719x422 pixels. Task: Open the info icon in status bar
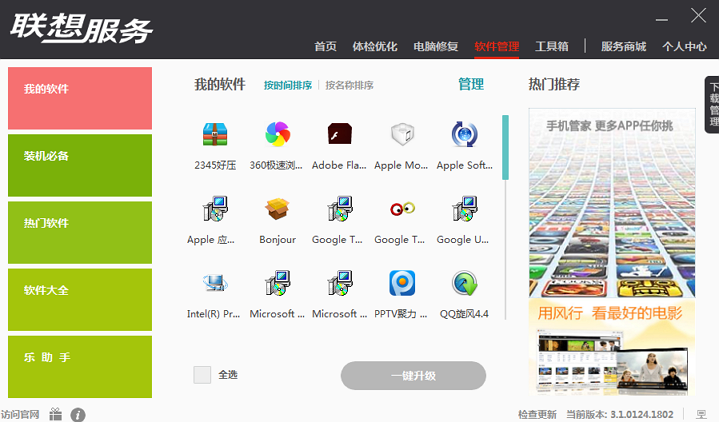[x=78, y=415]
